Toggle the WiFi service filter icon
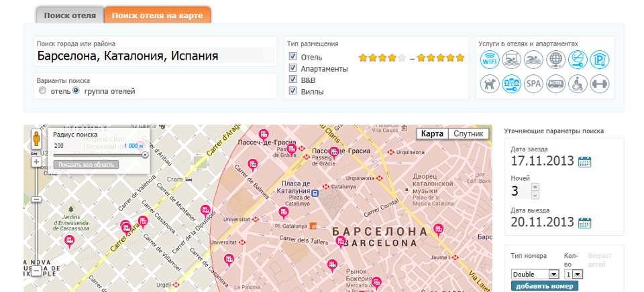644x292 pixels. (490, 60)
